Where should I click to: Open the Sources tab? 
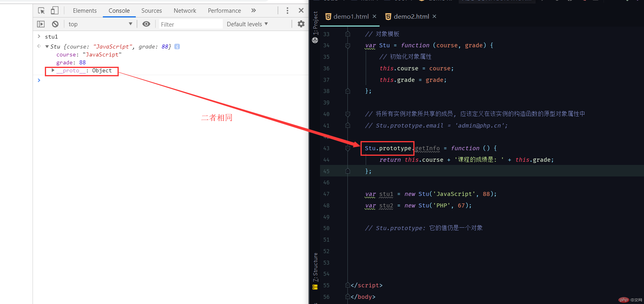point(152,11)
